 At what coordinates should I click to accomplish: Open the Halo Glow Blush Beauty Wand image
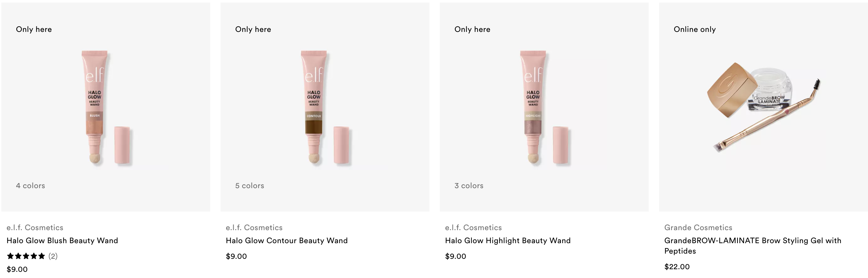point(105,107)
